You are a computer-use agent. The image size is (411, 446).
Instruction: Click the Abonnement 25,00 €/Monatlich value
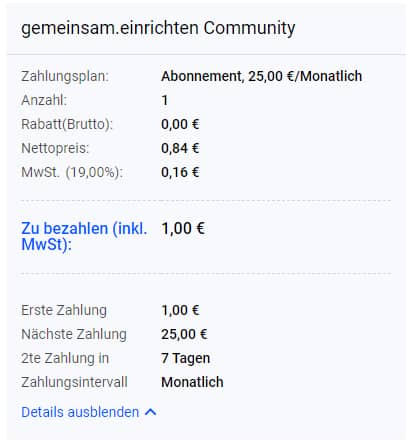tap(262, 76)
